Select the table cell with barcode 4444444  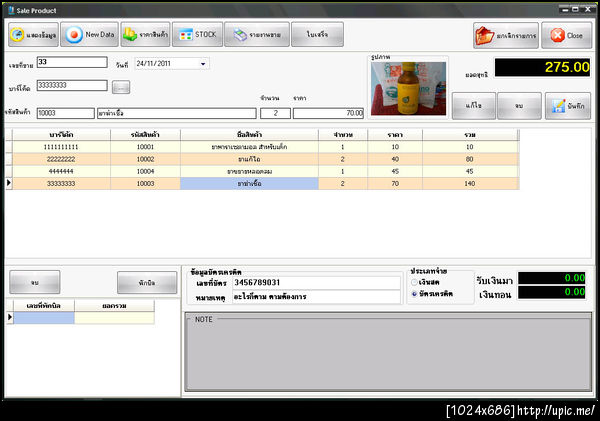click(61, 171)
